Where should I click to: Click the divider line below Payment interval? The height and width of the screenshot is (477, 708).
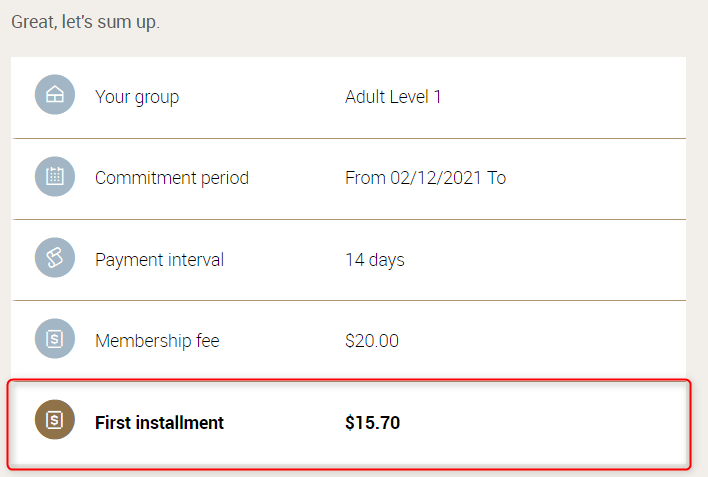tap(348, 300)
